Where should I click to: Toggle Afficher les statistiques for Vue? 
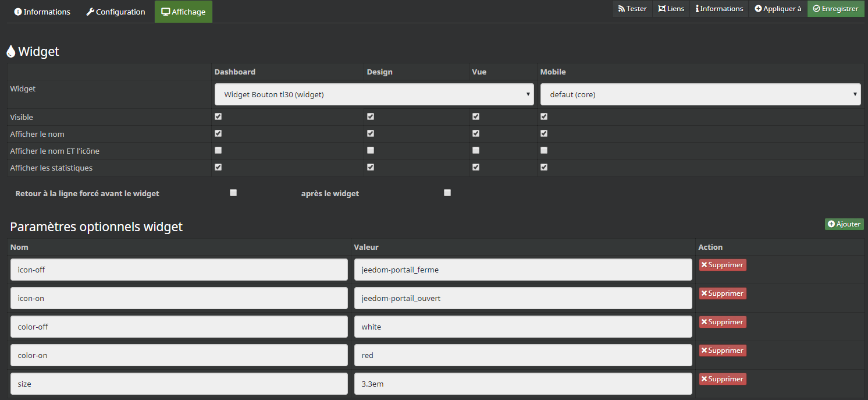coord(476,167)
